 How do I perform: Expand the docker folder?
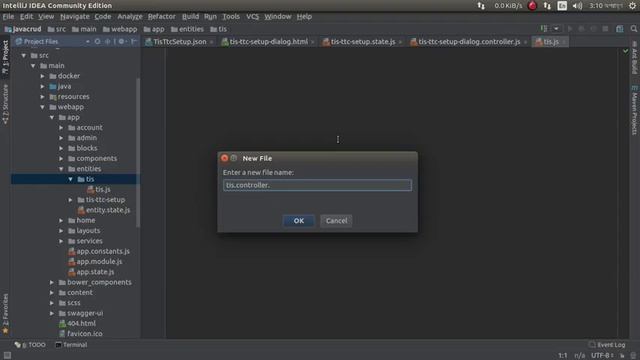pyautogui.click(x=42, y=76)
